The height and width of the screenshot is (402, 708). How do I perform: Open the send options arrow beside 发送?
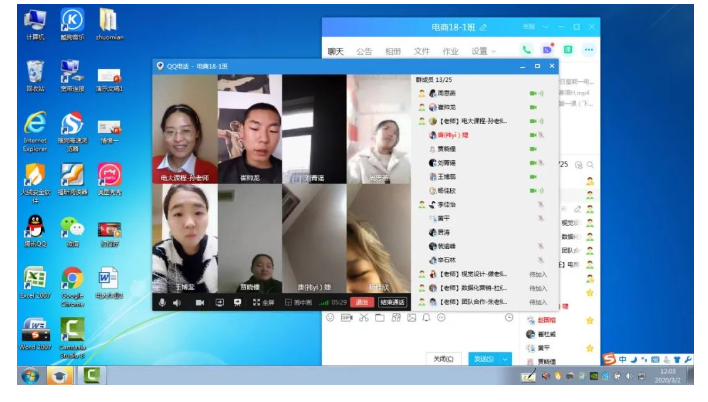click(503, 358)
